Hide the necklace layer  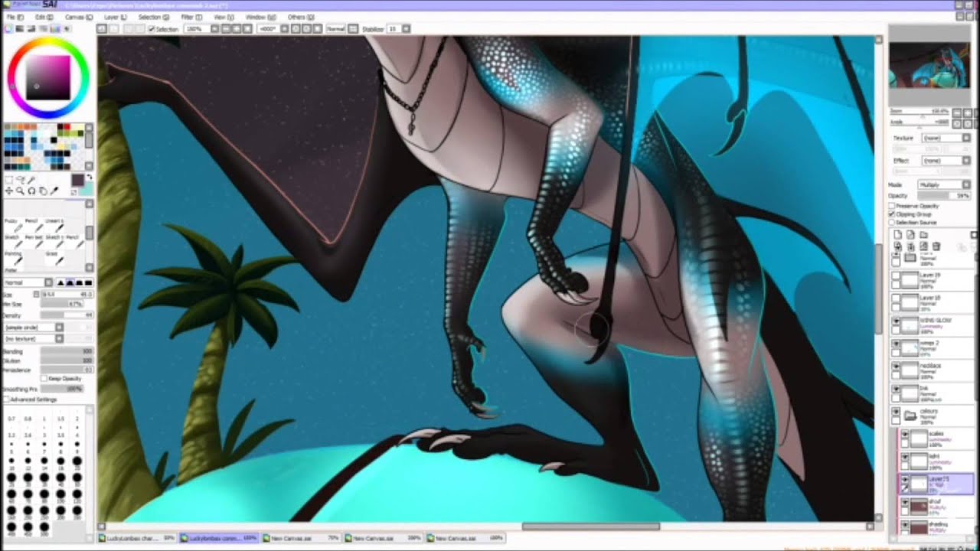click(896, 368)
